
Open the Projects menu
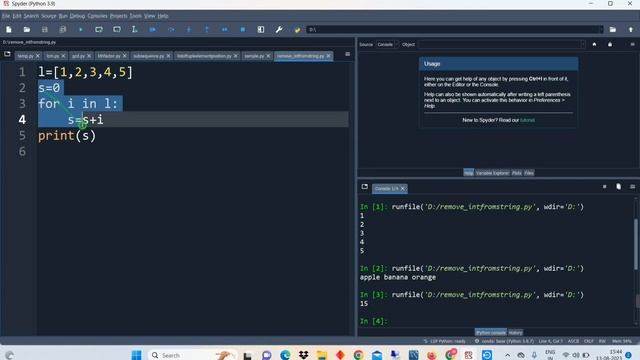(118, 16)
